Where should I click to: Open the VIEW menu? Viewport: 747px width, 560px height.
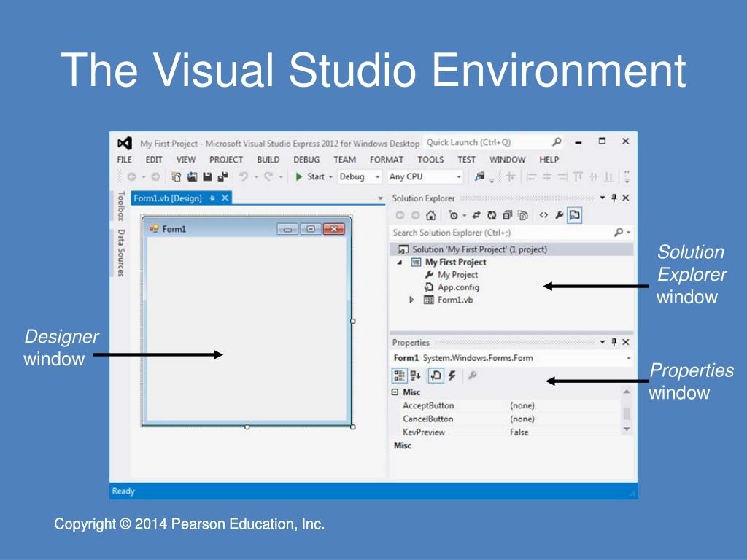pyautogui.click(x=186, y=160)
